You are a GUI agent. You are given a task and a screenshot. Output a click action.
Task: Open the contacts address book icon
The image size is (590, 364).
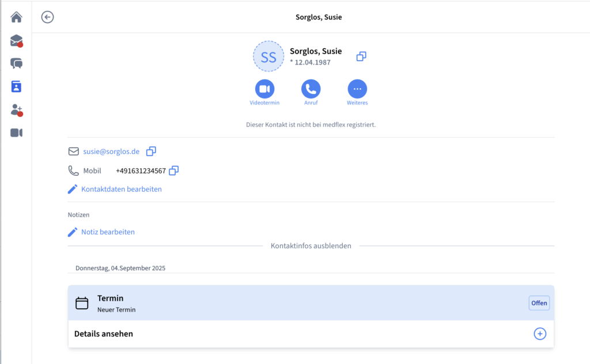[16, 86]
